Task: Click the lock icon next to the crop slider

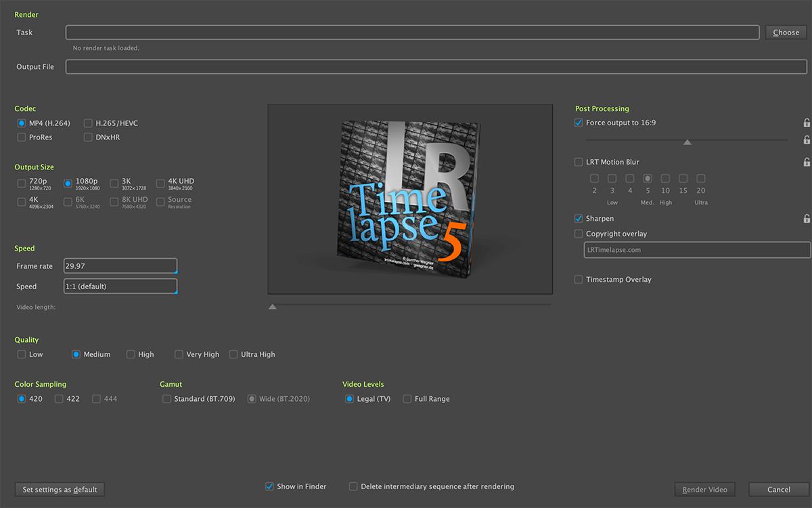Action: tap(807, 140)
